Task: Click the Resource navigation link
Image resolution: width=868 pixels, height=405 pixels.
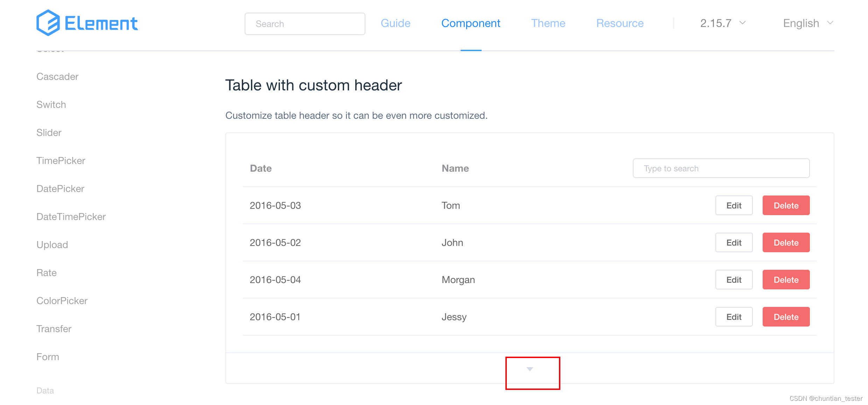Action: click(x=619, y=23)
